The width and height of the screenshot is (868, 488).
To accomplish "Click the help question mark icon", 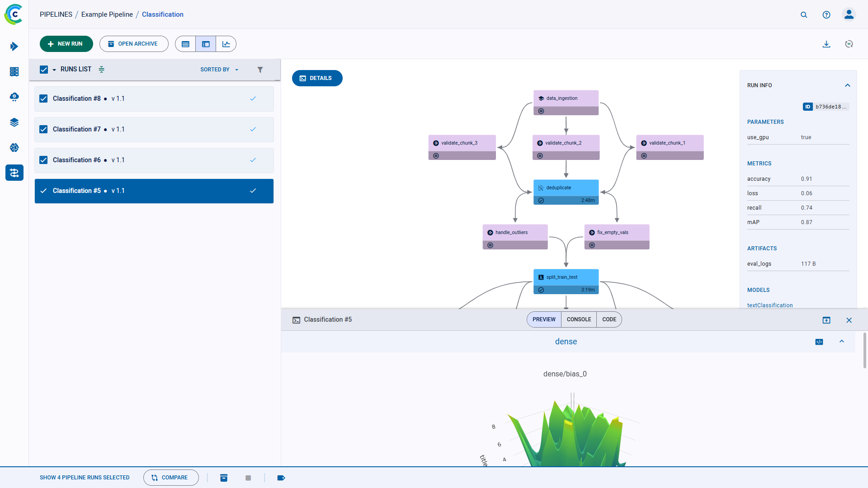I will click(x=826, y=14).
